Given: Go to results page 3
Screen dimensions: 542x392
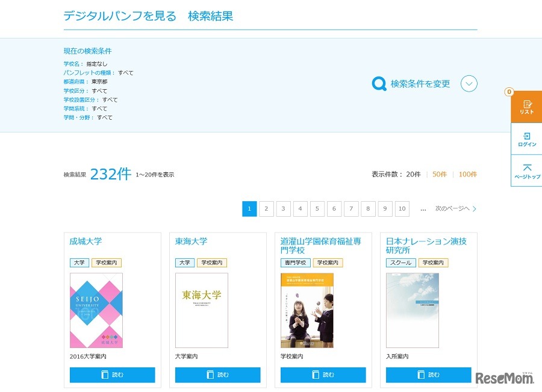Looking at the screenshot, I should (x=283, y=209).
